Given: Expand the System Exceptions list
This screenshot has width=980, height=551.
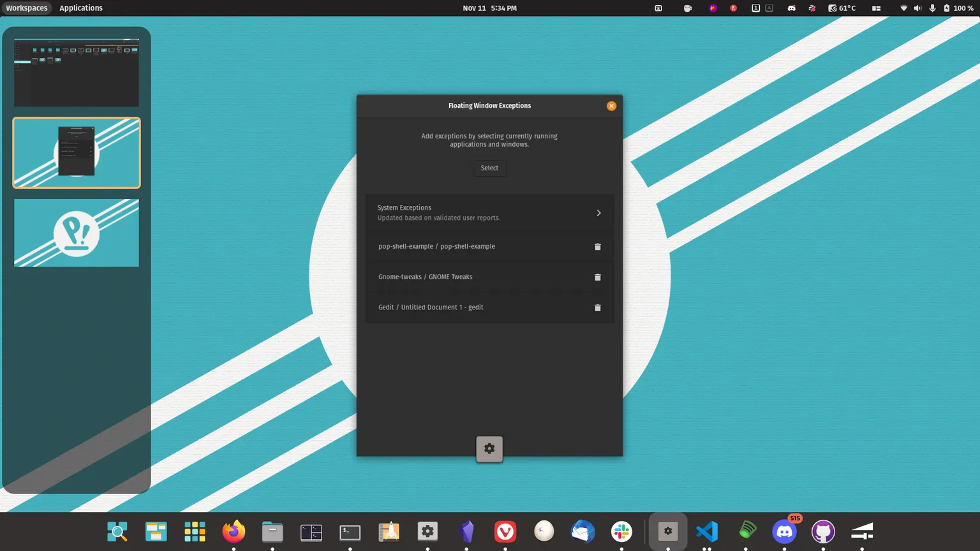Looking at the screenshot, I should (x=490, y=213).
